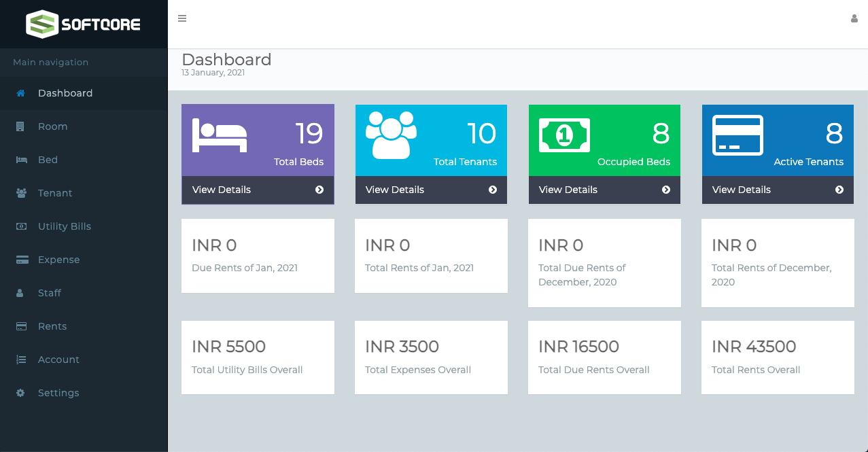
Task: Click the credit card icon on Active Tenants card
Action: [x=737, y=135]
